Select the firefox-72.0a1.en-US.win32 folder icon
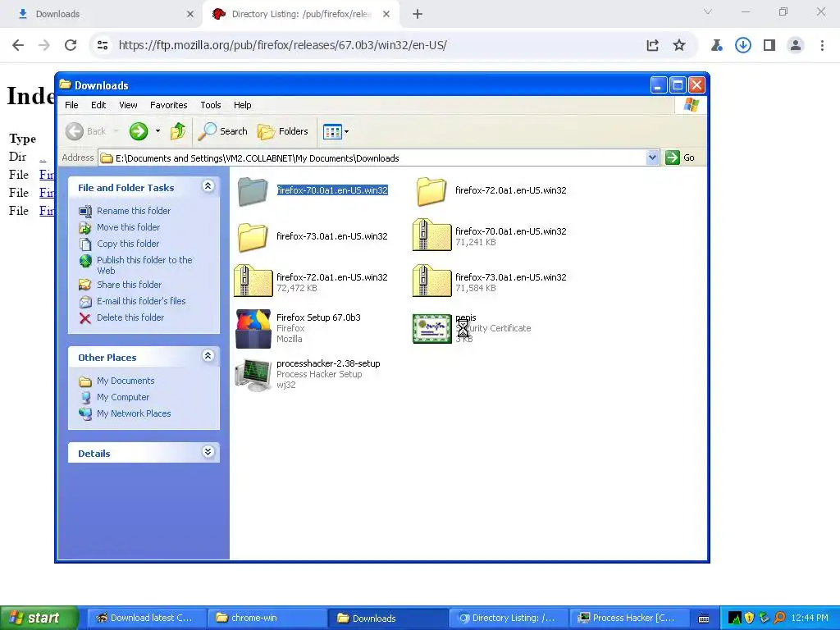 tap(431, 191)
